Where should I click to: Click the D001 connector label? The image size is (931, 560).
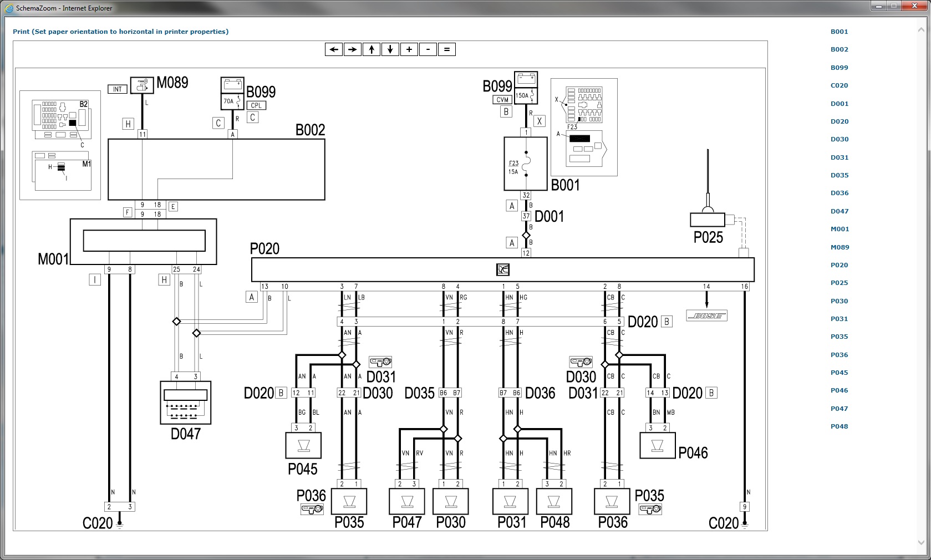549,216
